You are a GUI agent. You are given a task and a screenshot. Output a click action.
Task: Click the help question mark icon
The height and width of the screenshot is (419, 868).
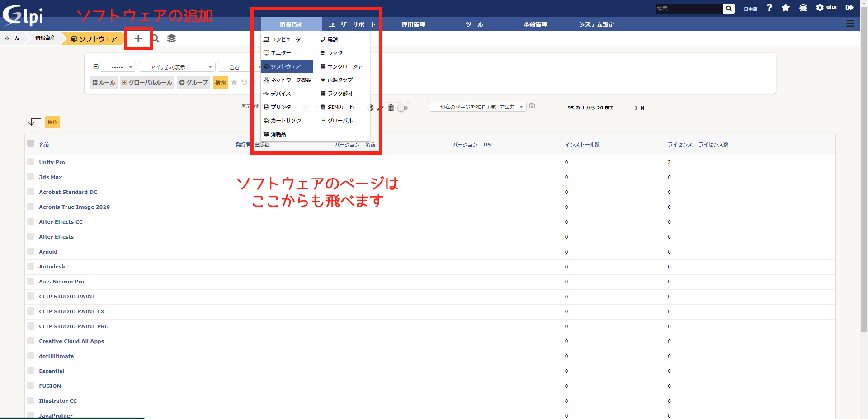769,8
